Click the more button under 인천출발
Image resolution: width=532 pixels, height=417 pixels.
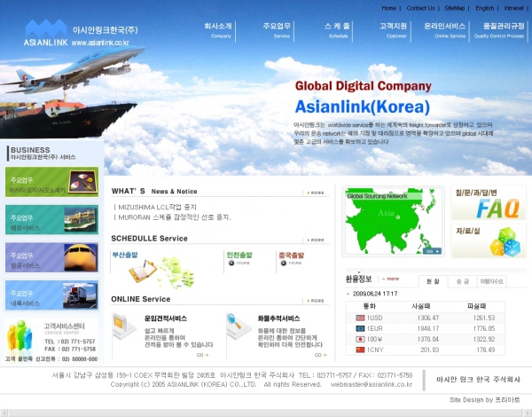point(239,264)
